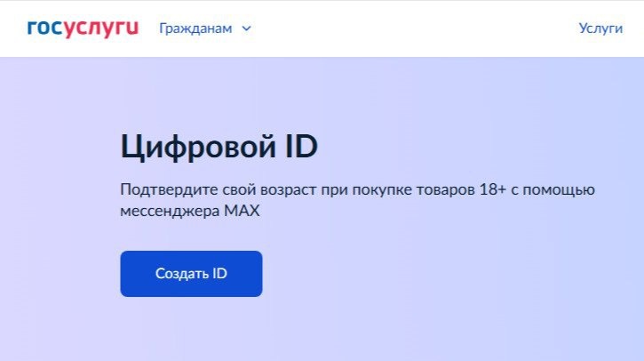Screen dimensions: 644x361
Task: Click the Создать ID button
Action: [191, 274]
